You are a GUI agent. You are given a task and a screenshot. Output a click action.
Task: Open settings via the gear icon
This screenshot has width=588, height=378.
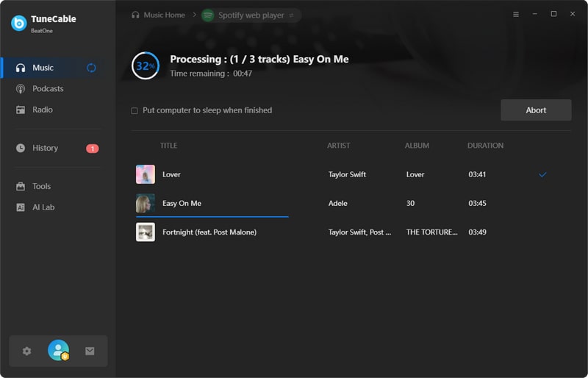point(26,351)
